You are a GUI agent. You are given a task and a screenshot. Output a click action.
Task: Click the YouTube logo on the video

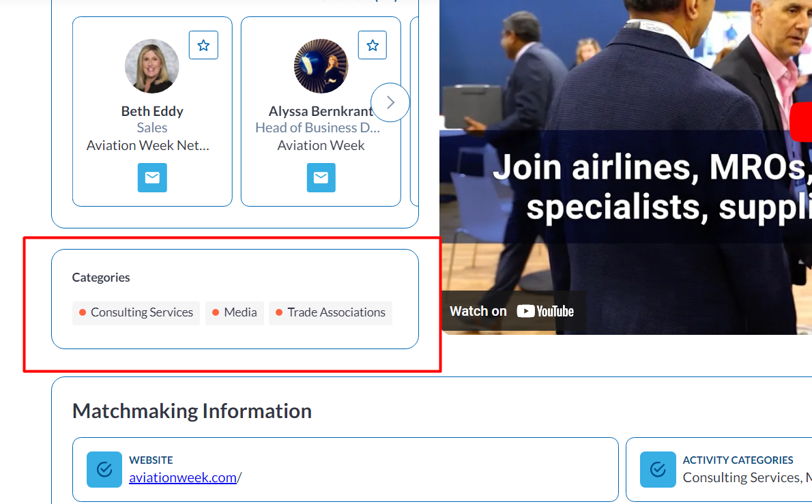[x=545, y=312]
